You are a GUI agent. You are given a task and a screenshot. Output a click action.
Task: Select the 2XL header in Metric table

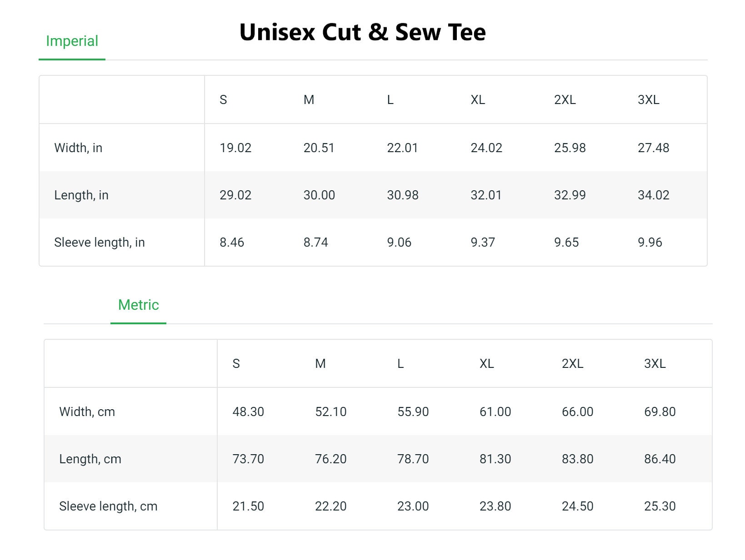coord(572,364)
